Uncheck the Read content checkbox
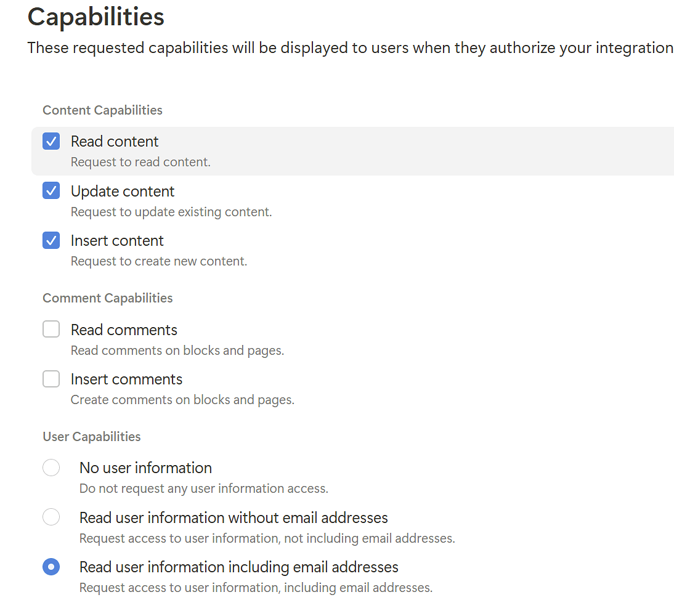Viewport: 674px width, 616px height. [51, 141]
